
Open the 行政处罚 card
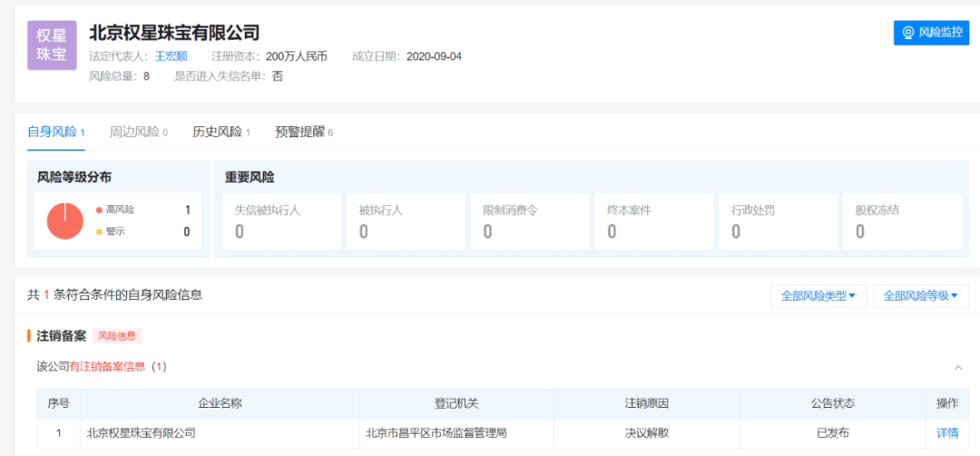[776, 221]
